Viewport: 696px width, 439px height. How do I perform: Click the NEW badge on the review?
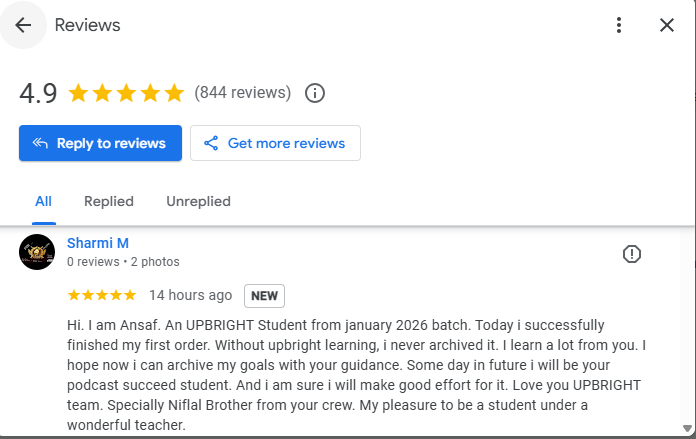click(264, 295)
